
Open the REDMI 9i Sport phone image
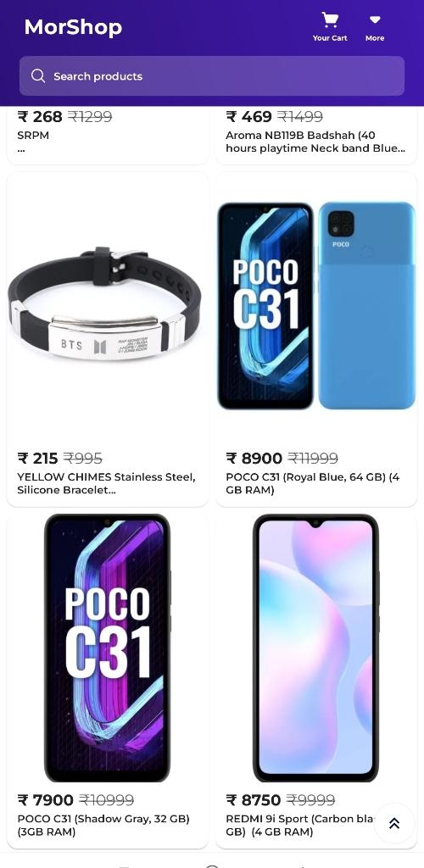click(x=316, y=648)
